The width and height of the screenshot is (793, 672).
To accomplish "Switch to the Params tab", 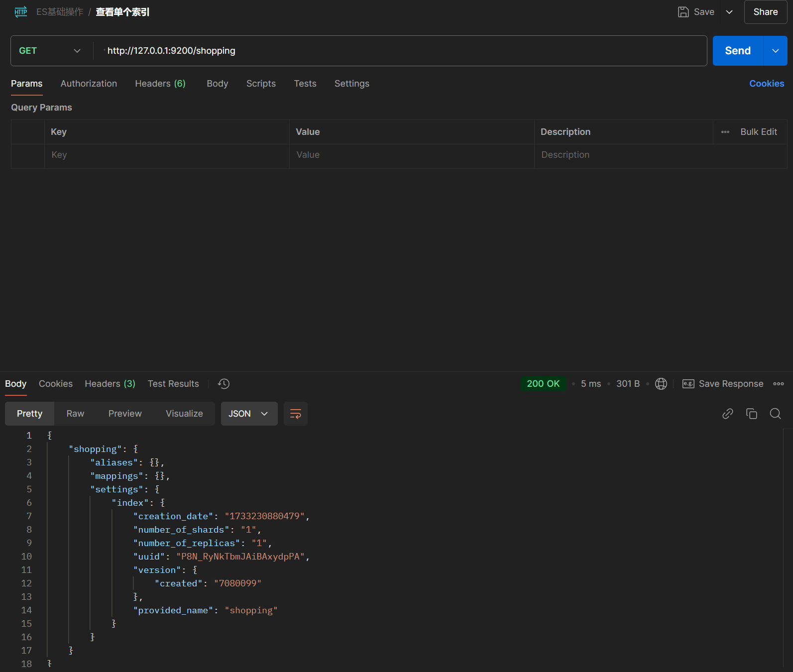I will point(27,84).
